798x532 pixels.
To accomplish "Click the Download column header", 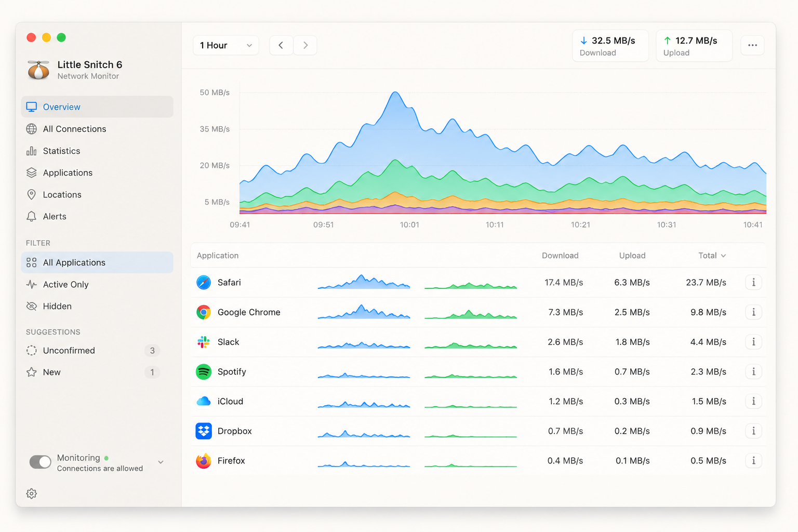I will (x=560, y=256).
